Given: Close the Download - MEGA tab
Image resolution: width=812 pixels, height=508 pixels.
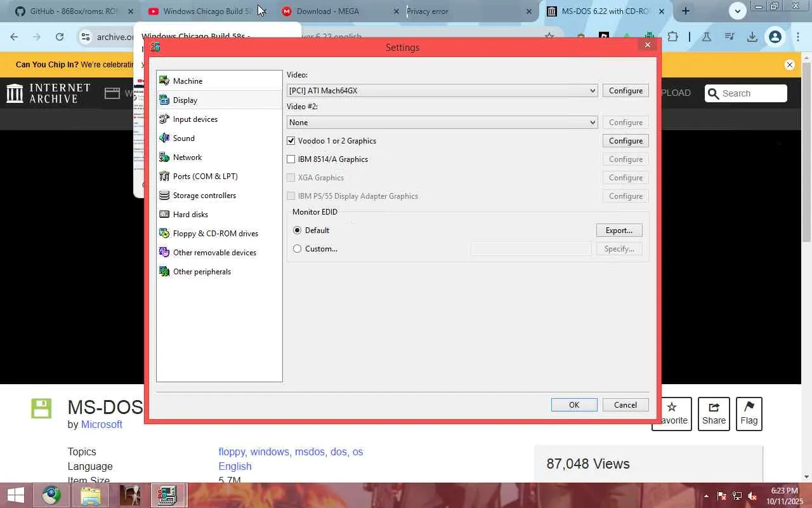Looking at the screenshot, I should (x=396, y=11).
